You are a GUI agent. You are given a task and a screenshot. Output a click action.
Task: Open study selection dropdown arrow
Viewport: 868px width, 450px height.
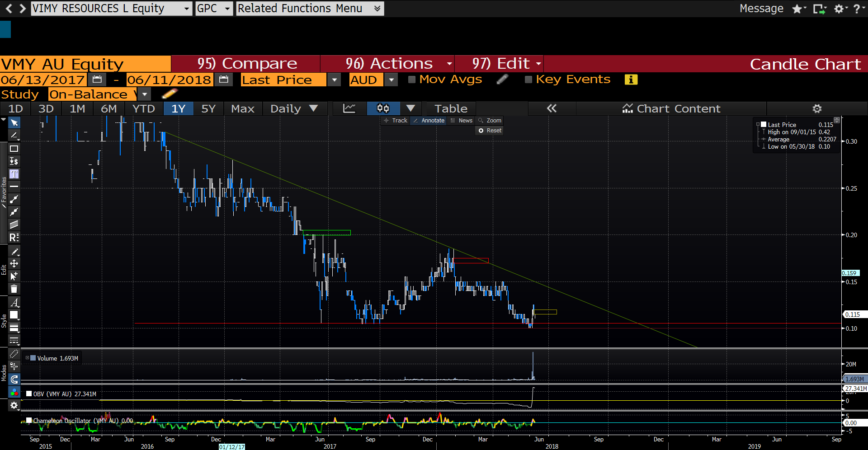click(144, 94)
